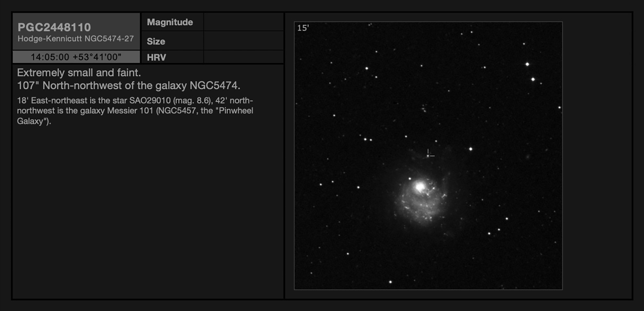The image size is (644, 311).
Task: Click the HRV label
Action: pyautogui.click(x=156, y=57)
